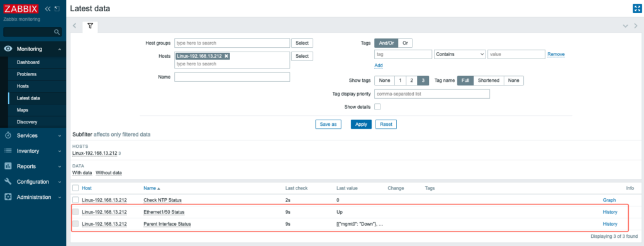The image size is (644, 246).
Task: Open Latest data in Monitoring menu
Action: [28, 98]
